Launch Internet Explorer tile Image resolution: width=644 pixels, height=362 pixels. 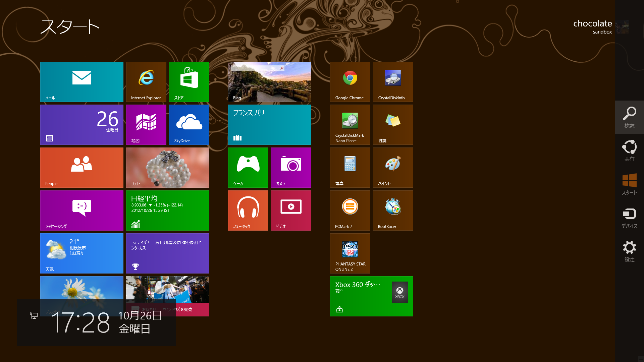click(x=146, y=81)
